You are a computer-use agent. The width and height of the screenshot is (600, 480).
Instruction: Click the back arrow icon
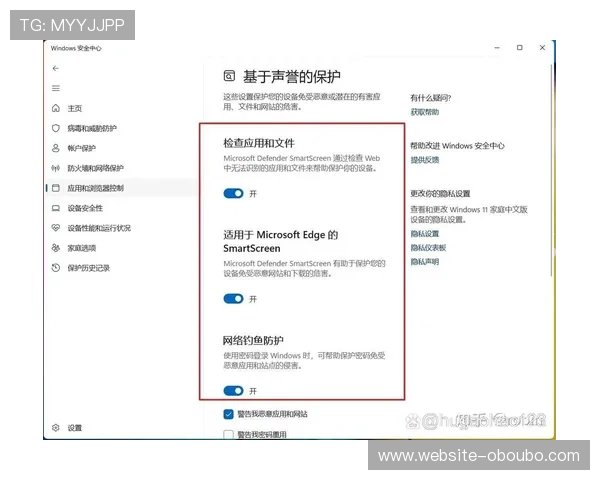[x=56, y=68]
